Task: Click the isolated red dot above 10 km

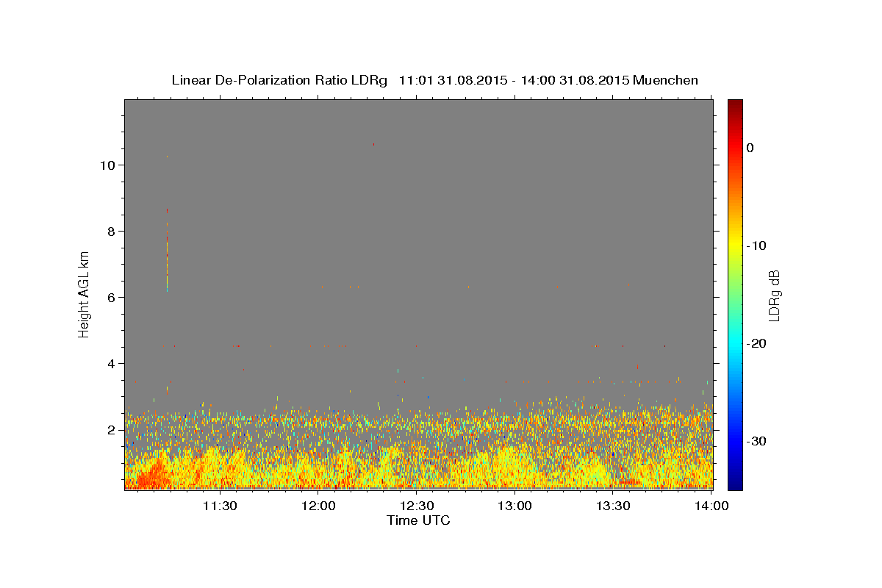Action: [x=373, y=145]
